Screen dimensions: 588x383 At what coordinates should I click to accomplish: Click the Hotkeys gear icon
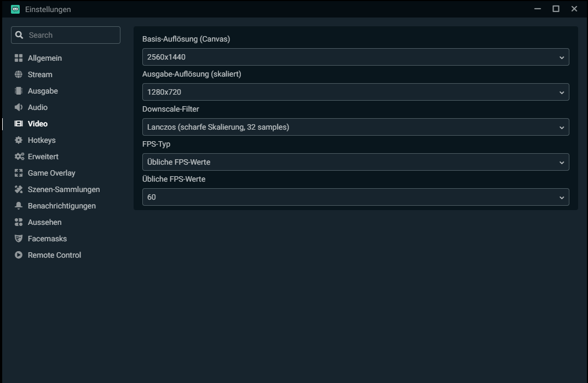click(x=19, y=140)
